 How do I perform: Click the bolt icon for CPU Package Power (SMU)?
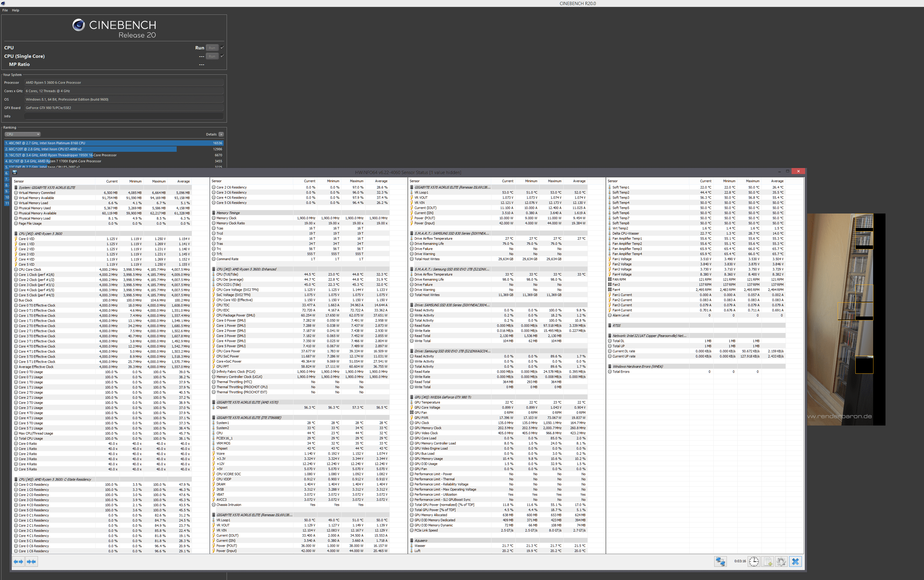[214, 315]
